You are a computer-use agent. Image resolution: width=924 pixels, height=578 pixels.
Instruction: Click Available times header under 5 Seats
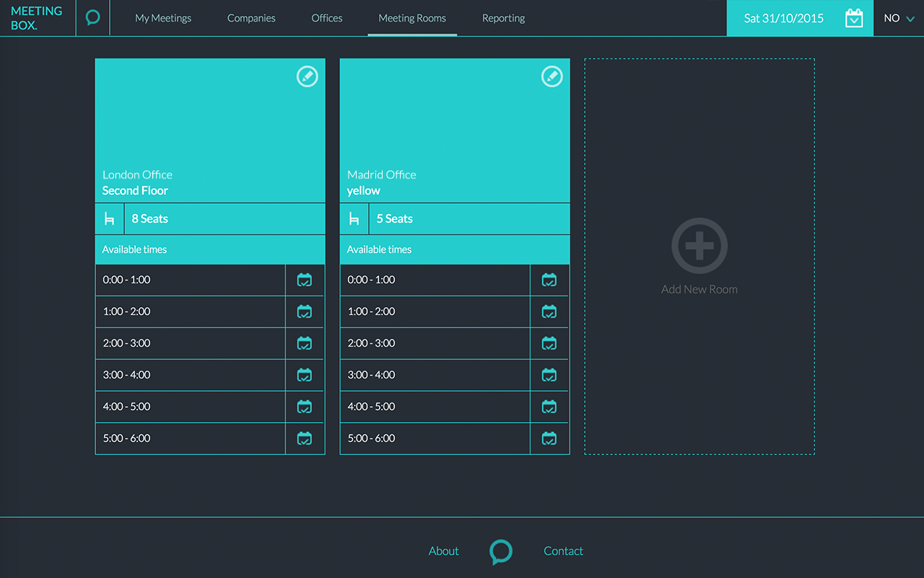click(455, 249)
